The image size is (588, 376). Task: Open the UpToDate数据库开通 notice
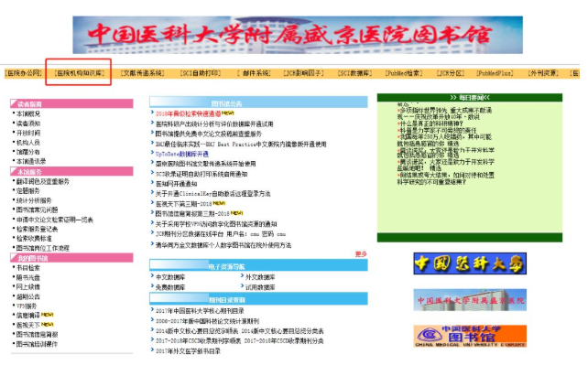pyautogui.click(x=182, y=154)
